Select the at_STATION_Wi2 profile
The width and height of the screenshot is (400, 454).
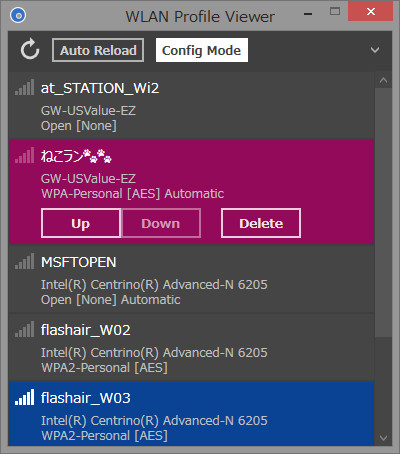coord(191,106)
